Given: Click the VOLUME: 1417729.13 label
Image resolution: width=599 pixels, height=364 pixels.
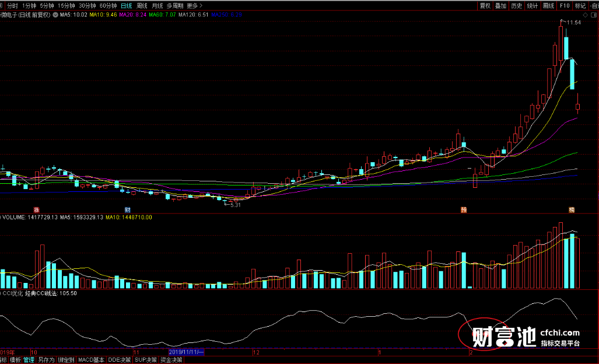Looking at the screenshot, I should [x=30, y=218].
